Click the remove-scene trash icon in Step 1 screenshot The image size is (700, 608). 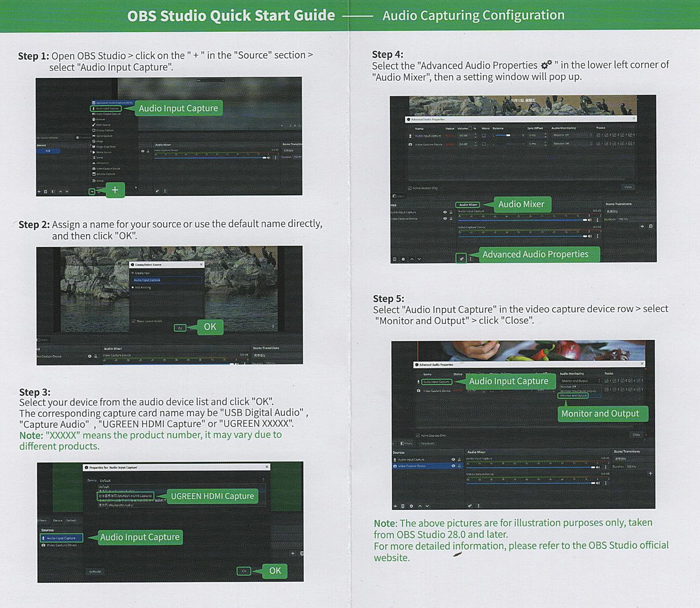45,191
